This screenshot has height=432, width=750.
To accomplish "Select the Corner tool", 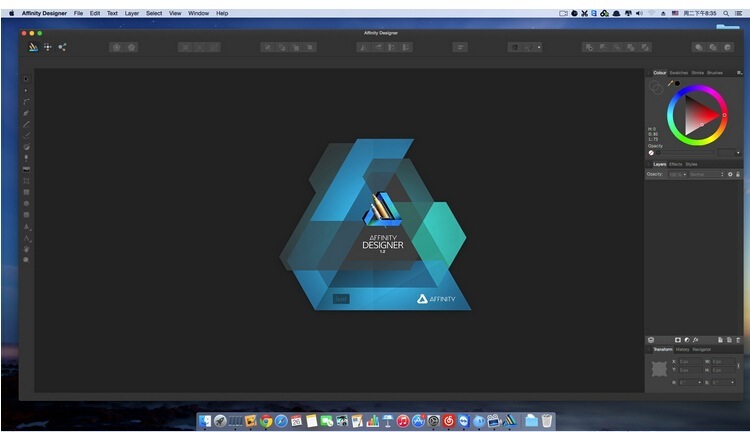I will (26, 102).
